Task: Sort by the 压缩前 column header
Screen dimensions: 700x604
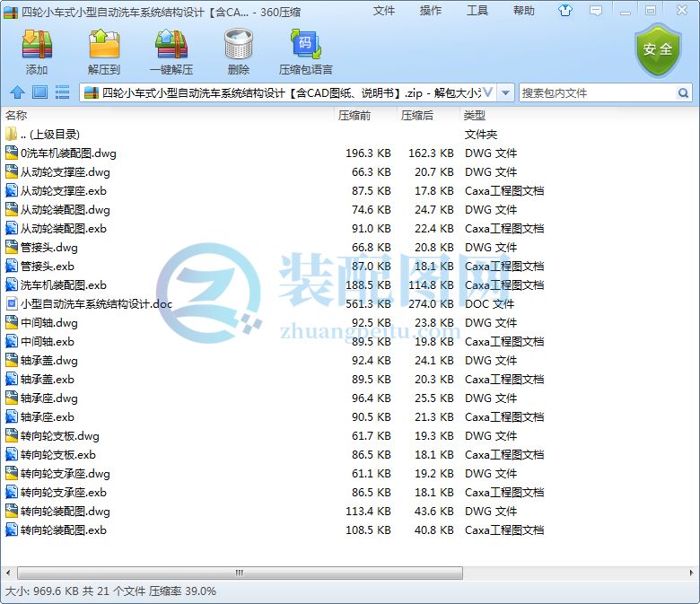Action: tap(354, 116)
